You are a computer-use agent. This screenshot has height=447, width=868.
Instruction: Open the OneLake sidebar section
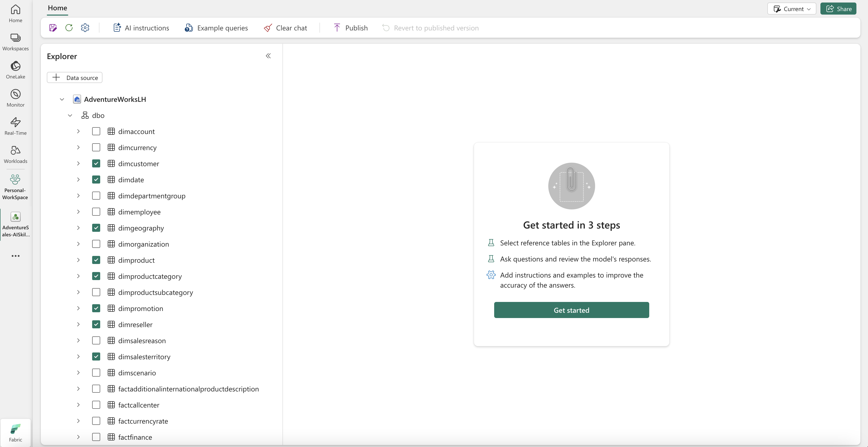coord(16,70)
